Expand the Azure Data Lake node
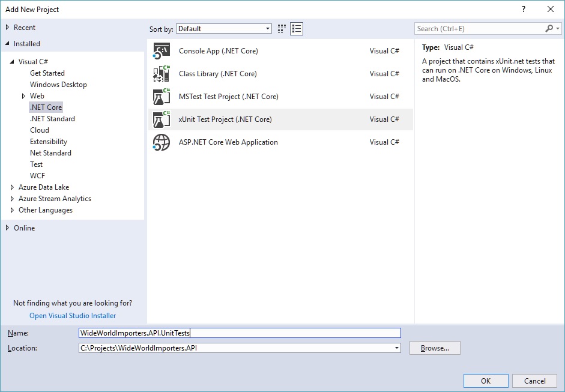565x392 pixels. 12,187
